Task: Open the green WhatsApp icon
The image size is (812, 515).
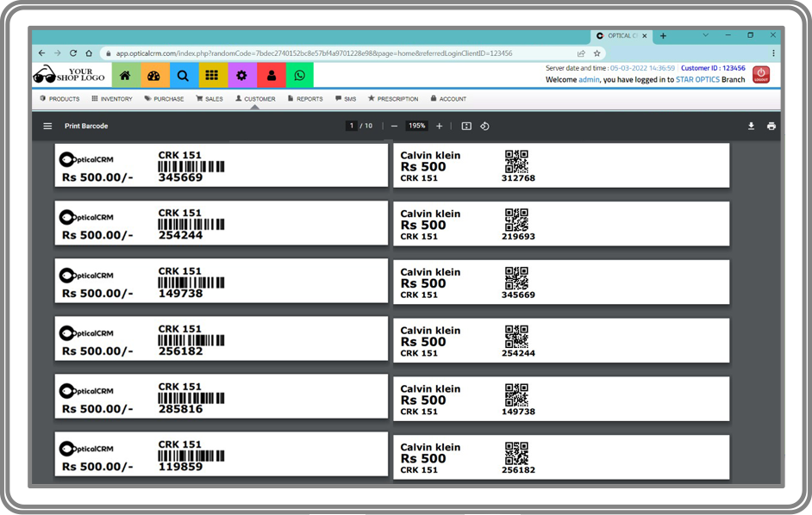Action: pos(300,76)
